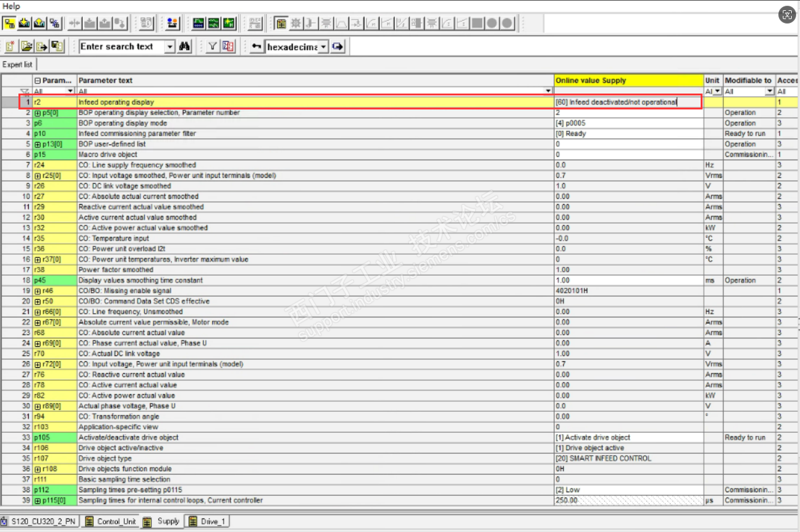Select the highlighted expert list icon in top toolbar
Image resolution: width=800 pixels, height=532 pixels.
pyautogui.click(x=281, y=24)
